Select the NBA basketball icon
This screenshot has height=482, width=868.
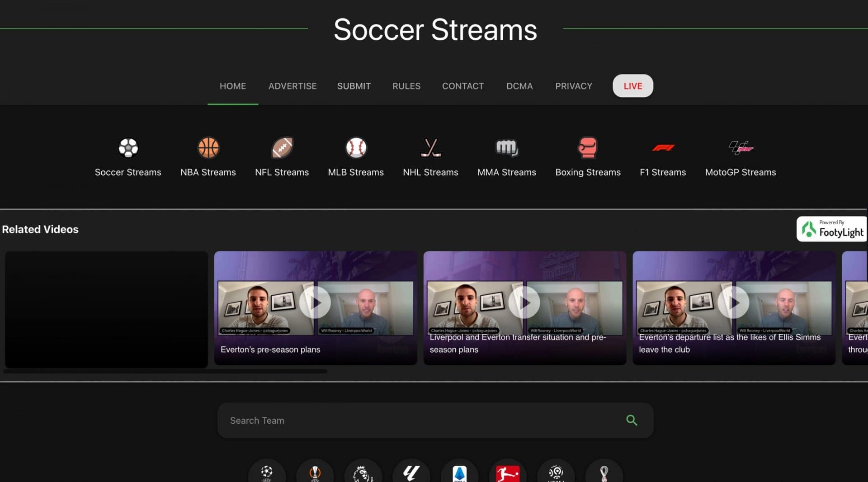point(208,147)
